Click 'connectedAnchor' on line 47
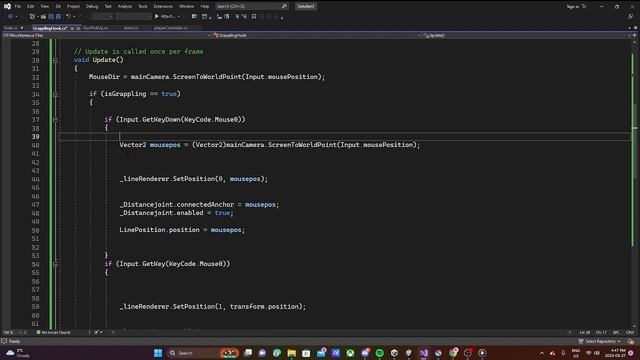The height and width of the screenshot is (360, 640). coord(205,204)
